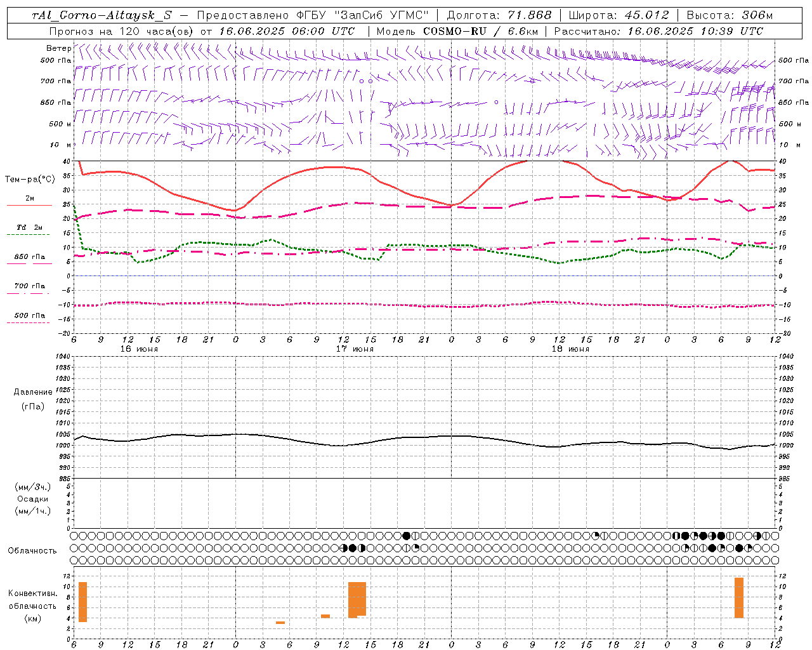Click the Давление pressure panel label

pos(33,392)
